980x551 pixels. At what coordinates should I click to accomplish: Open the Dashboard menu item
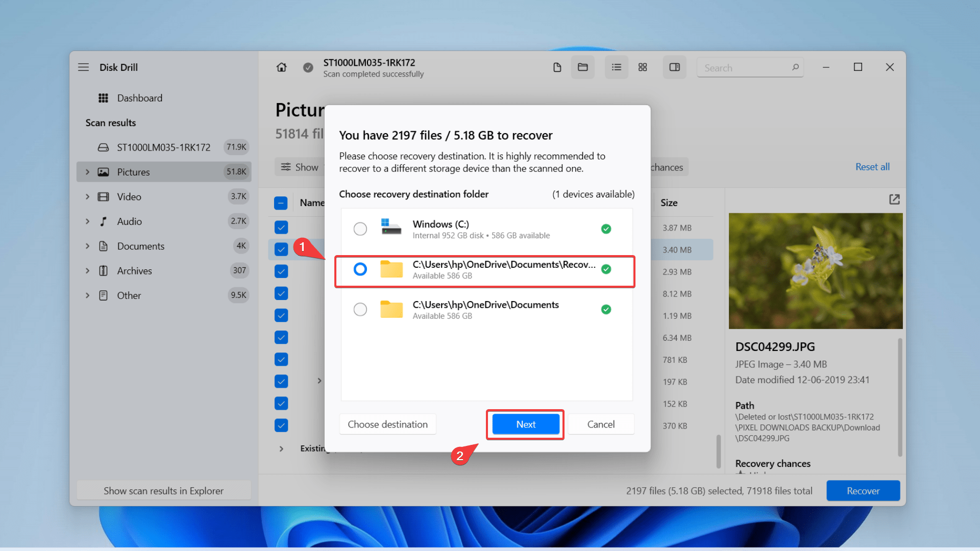(x=139, y=97)
